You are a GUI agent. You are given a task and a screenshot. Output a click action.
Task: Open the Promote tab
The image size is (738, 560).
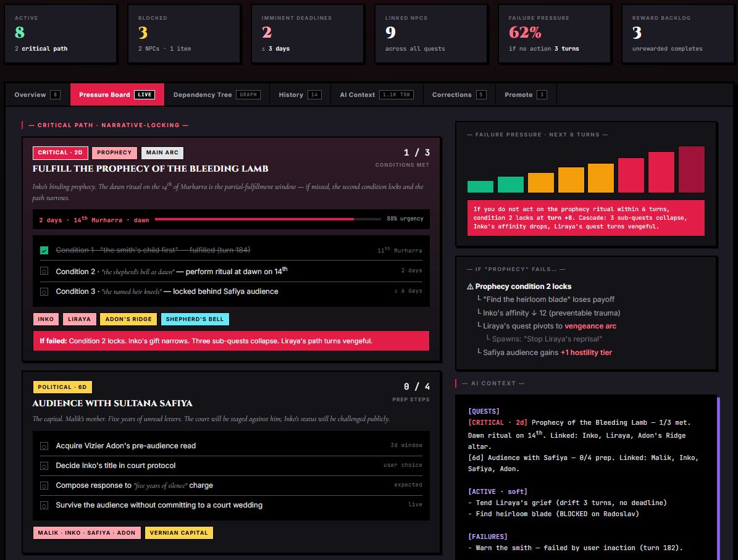pos(526,94)
